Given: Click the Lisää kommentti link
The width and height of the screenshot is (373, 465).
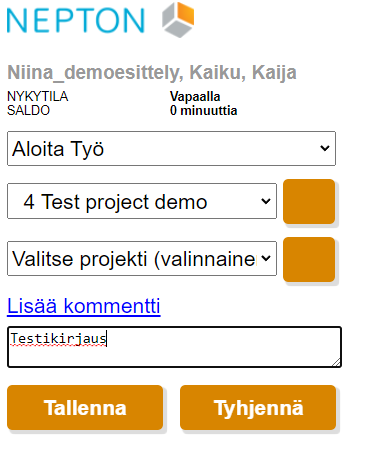Looking at the screenshot, I should point(84,305).
